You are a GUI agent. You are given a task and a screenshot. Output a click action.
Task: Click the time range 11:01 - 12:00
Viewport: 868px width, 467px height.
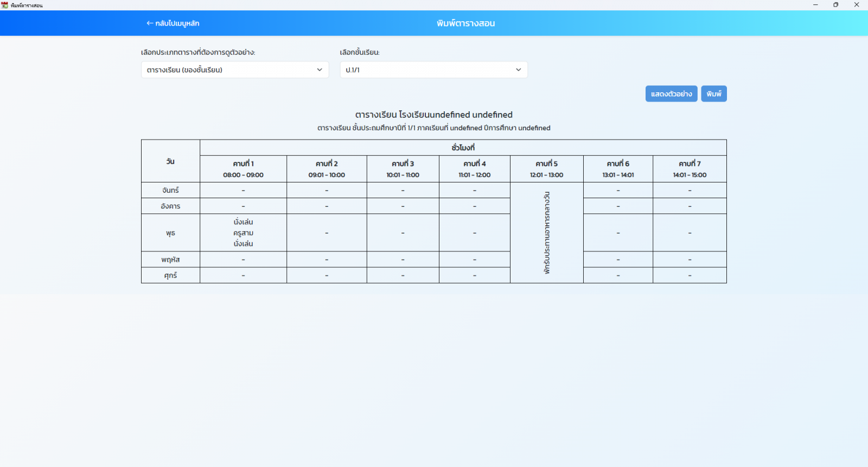tap(475, 175)
